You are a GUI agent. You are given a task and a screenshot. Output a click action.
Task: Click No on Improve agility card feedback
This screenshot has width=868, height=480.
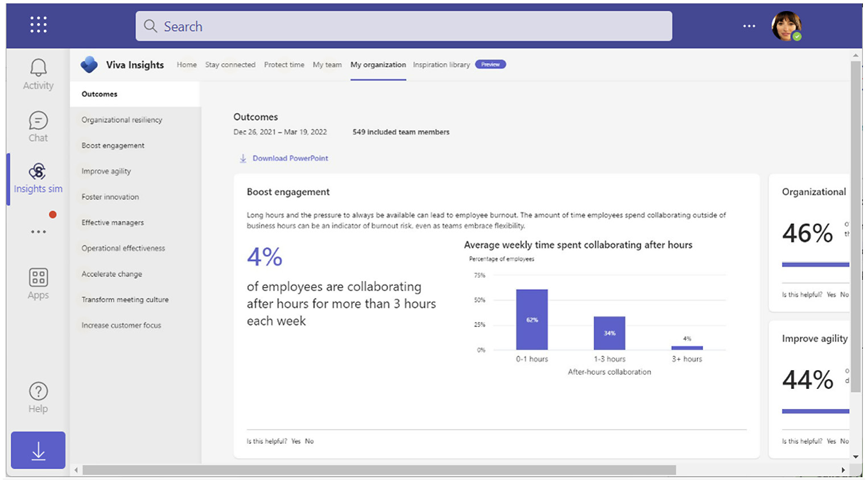844,441
